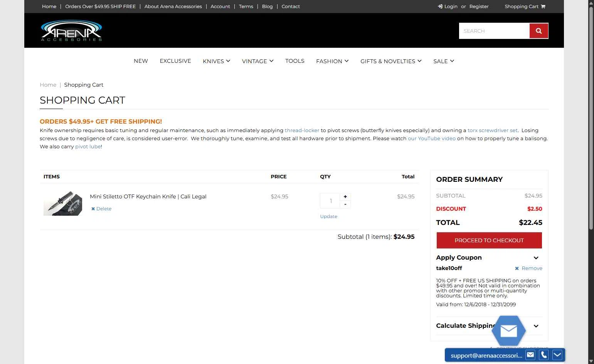Click the scrollbar up arrow
Viewport: 594px width, 364px height.
coord(591,3)
